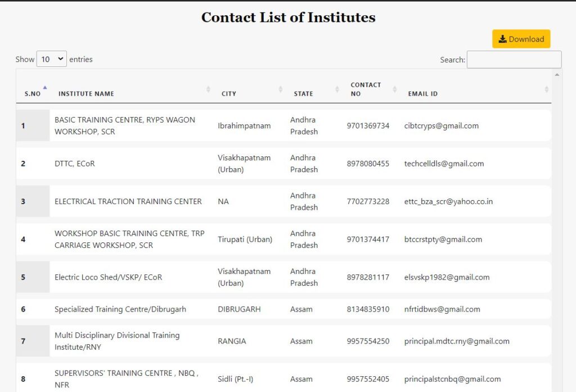Click contact number 8134835910
This screenshot has width=576, height=392.
click(368, 309)
